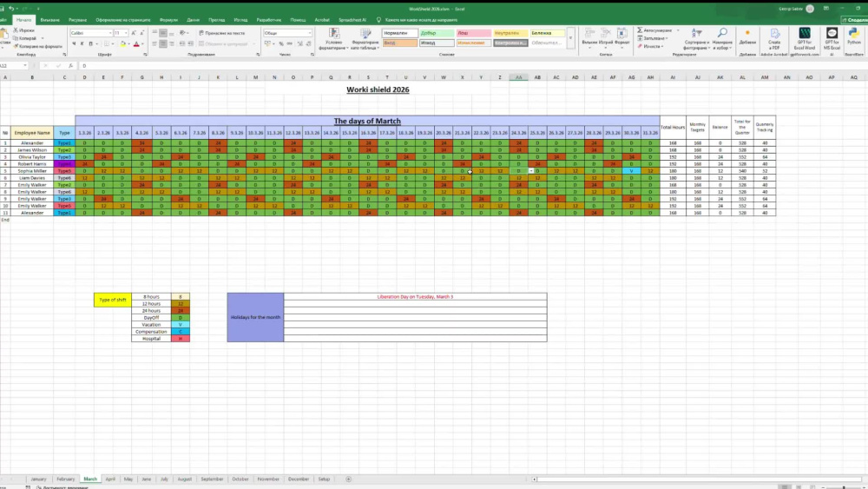The width and height of the screenshot is (868, 489).
Task: Click the Insert cells (Вмъкни) icon
Action: click(589, 36)
